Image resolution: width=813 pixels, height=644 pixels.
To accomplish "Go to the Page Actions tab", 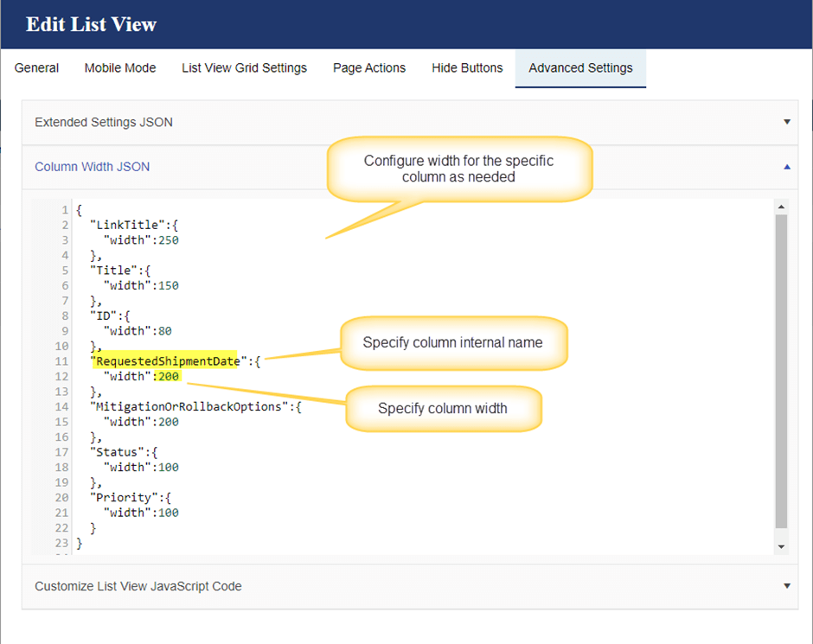I will (x=369, y=68).
